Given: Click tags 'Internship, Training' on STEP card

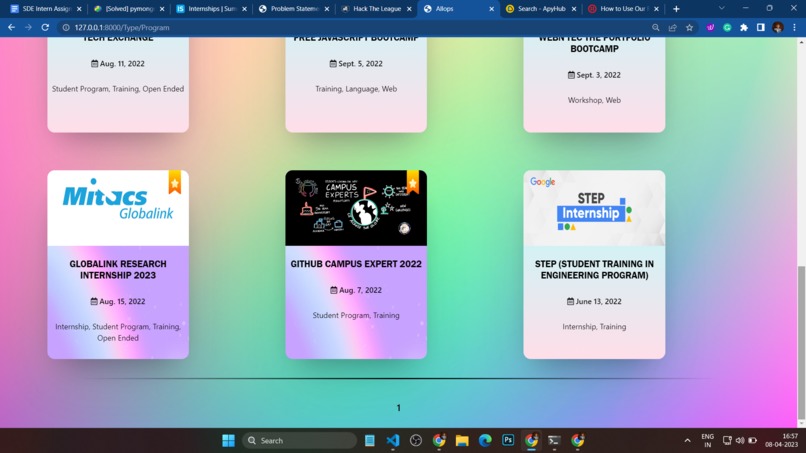Looking at the screenshot, I should click(x=594, y=327).
